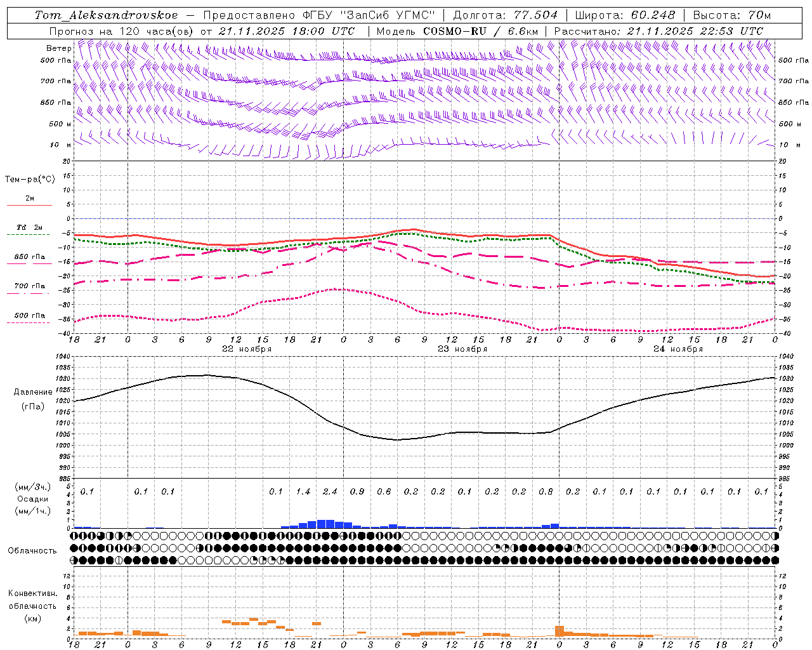Click the calculated time "21.11.2025 22:53 UTC"
The height and width of the screenshot is (650, 812).
(x=695, y=31)
